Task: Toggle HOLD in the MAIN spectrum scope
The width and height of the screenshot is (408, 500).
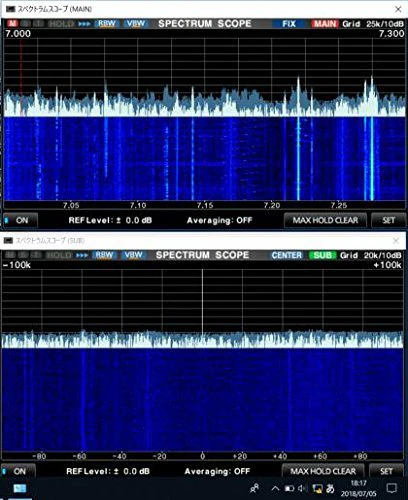Action: click(x=62, y=24)
